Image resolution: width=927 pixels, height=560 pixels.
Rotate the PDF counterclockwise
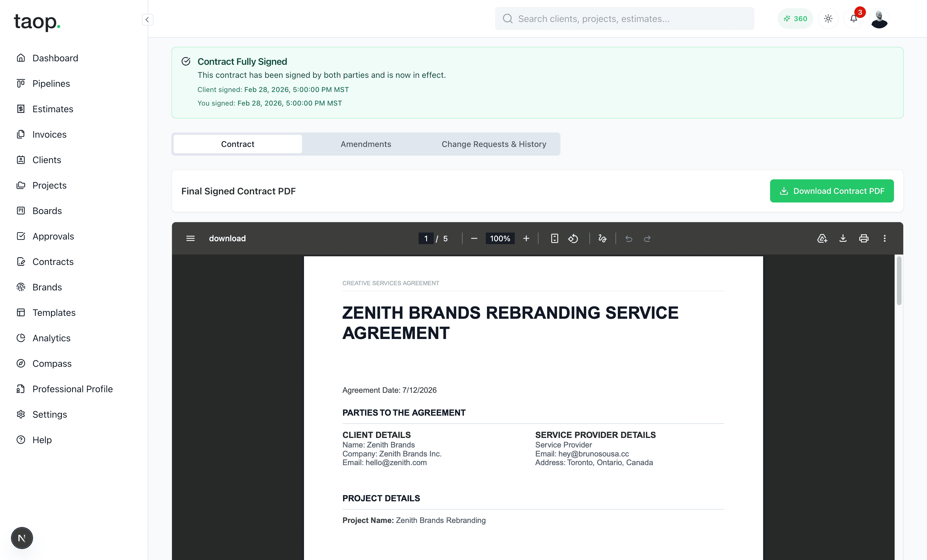click(573, 238)
